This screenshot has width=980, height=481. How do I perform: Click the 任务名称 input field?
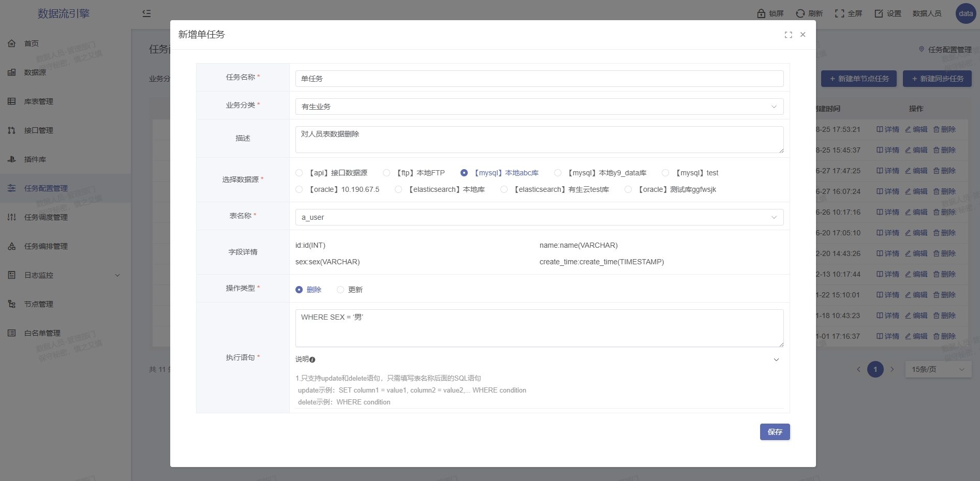pos(539,79)
